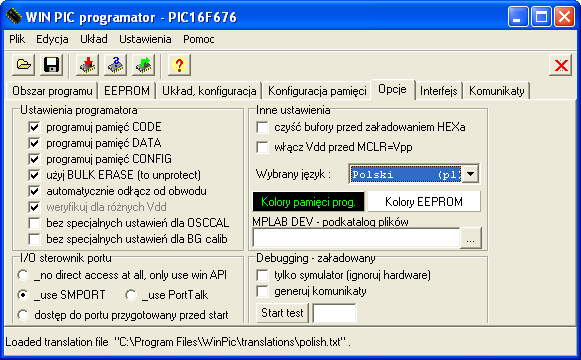Open a HEX file with folder icon
Image resolution: width=581 pixels, height=360 pixels.
(x=23, y=65)
